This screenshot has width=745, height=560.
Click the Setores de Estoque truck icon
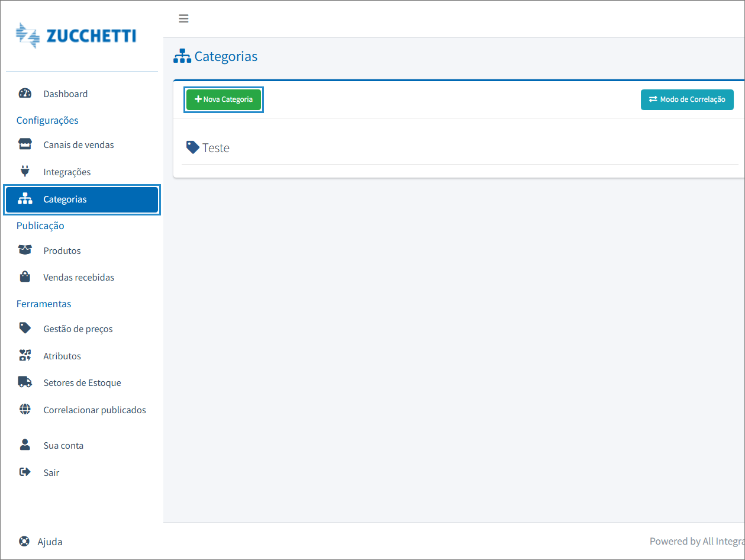coord(25,382)
